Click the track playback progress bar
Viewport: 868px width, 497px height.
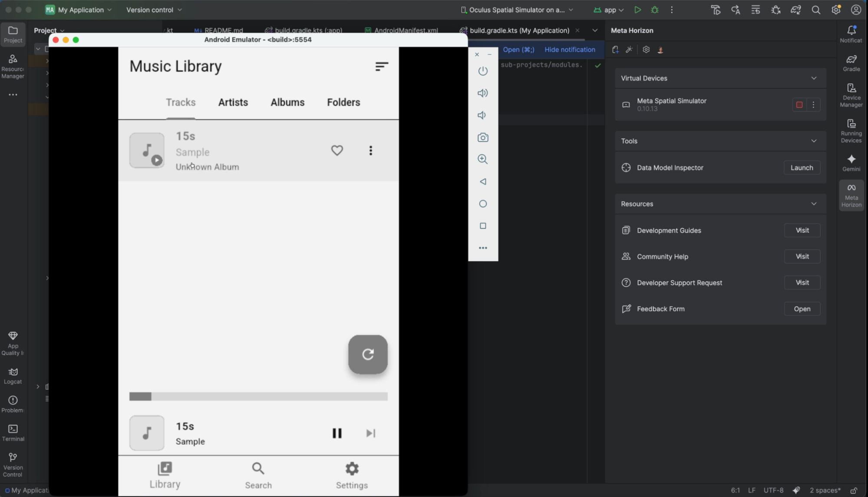pyautogui.click(x=258, y=397)
